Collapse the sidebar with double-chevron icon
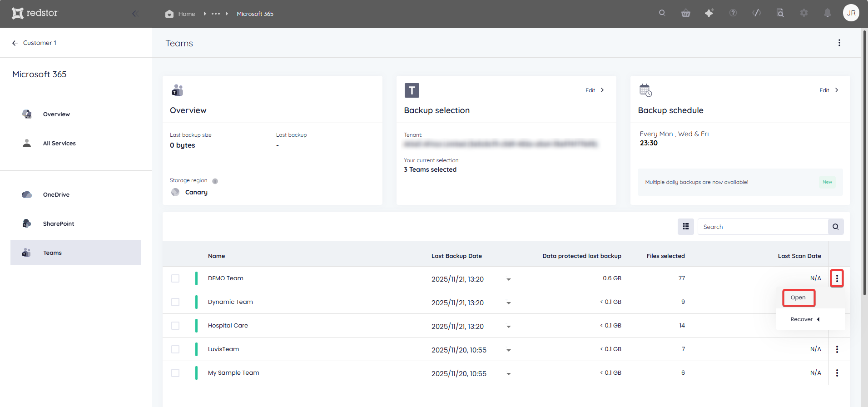Image resolution: width=868 pixels, height=407 pixels. click(x=135, y=14)
